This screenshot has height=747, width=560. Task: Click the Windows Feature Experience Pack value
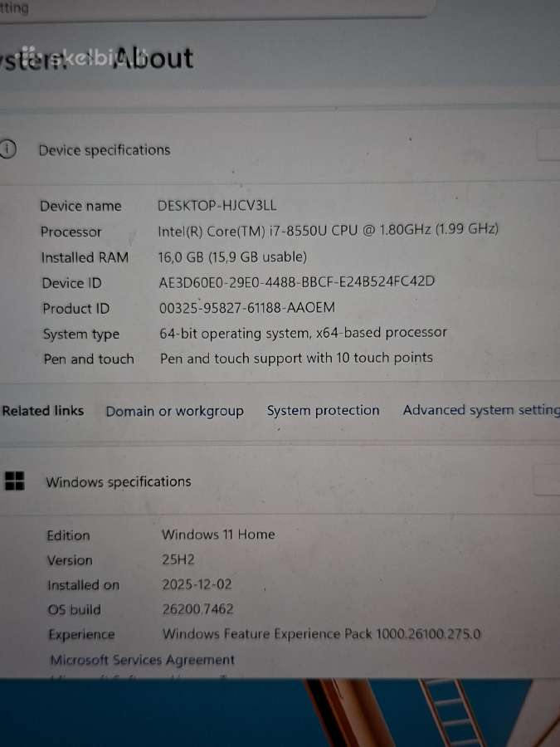(x=321, y=634)
